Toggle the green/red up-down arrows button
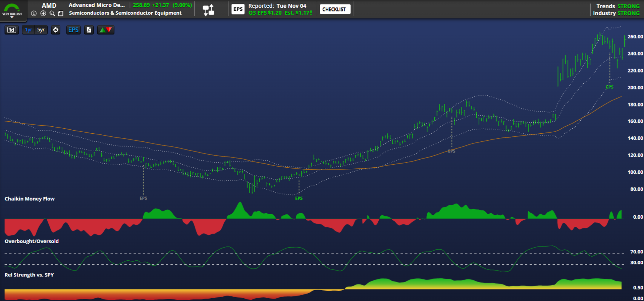 [106, 30]
